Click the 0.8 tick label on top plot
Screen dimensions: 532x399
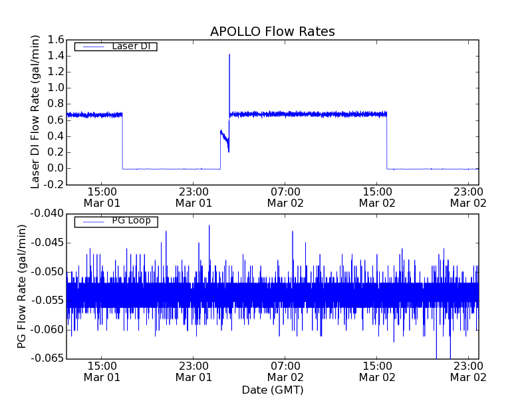56,104
